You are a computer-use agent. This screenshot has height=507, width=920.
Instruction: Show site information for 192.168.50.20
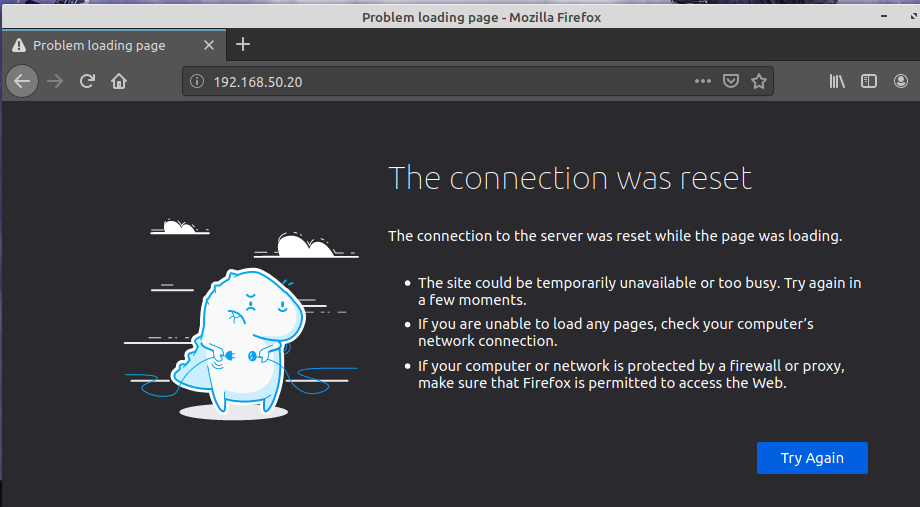tap(197, 81)
